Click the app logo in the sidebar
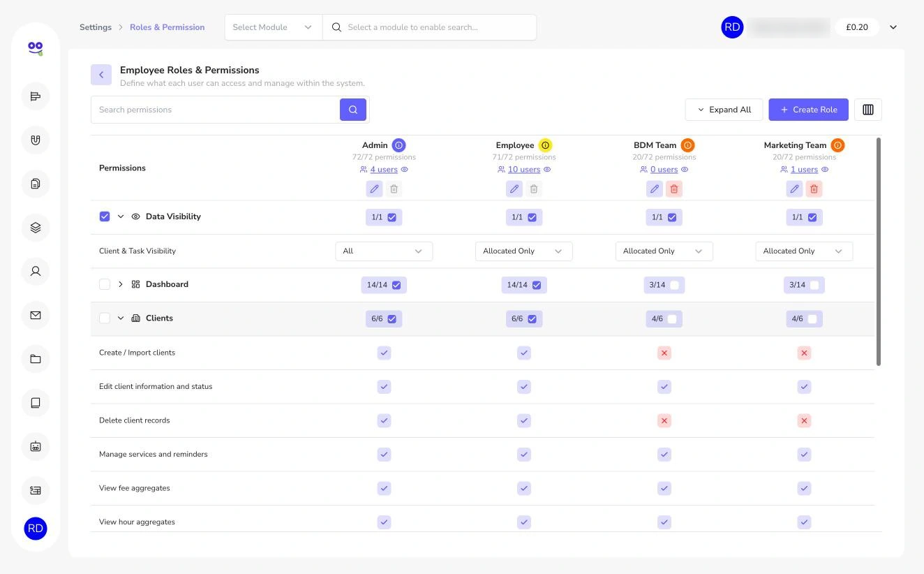This screenshot has height=574, width=924. [x=36, y=48]
